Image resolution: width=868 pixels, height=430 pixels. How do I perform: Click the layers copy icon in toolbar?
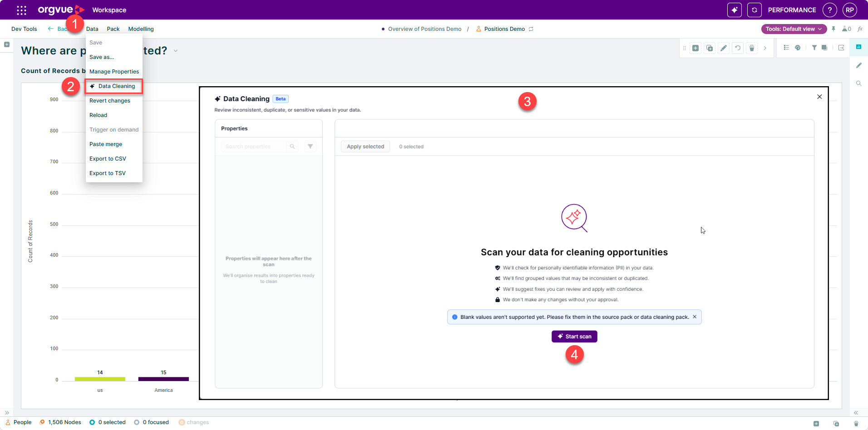pyautogui.click(x=824, y=48)
